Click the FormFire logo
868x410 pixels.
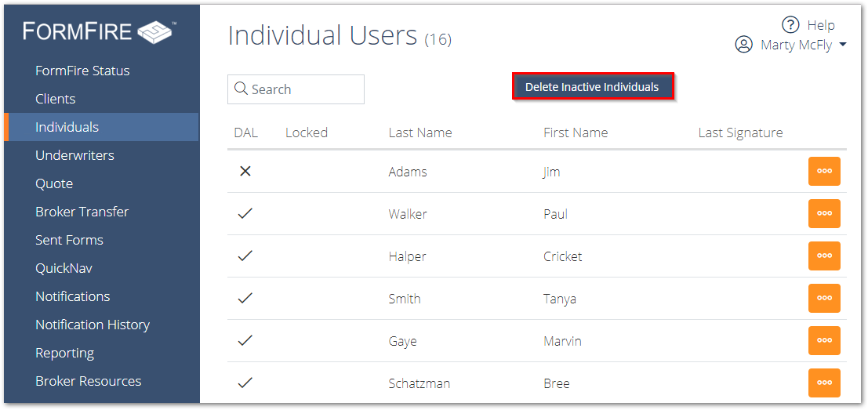click(x=100, y=32)
